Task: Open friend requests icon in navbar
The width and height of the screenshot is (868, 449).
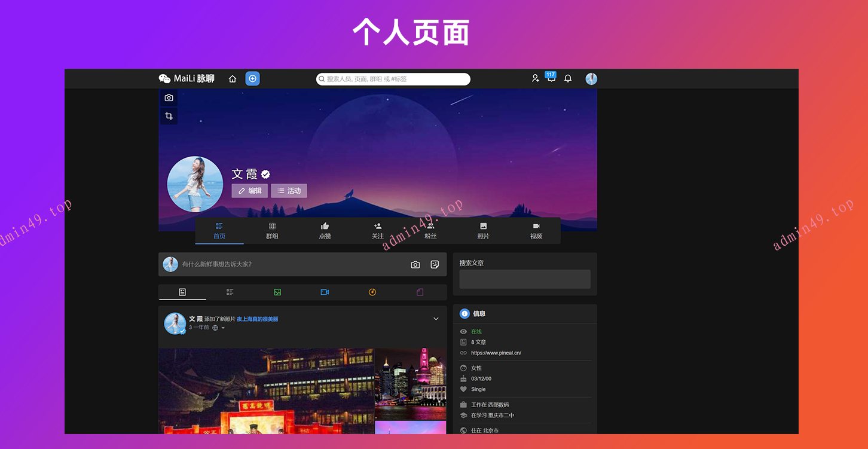Action: click(x=536, y=78)
